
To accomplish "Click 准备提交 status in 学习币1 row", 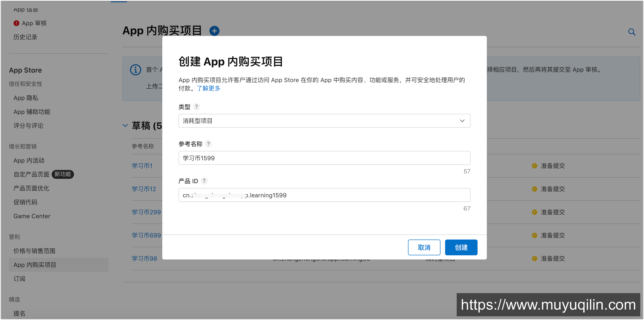I will click(553, 166).
